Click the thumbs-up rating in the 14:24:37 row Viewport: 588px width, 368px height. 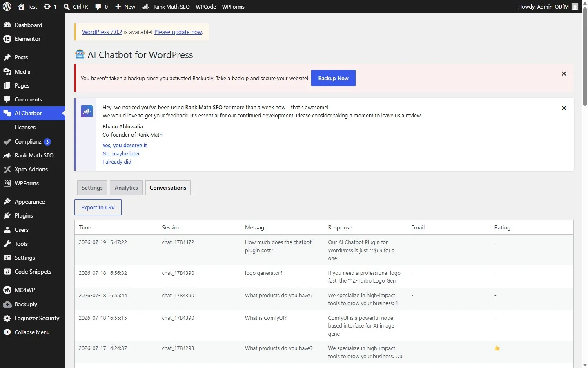pyautogui.click(x=497, y=348)
